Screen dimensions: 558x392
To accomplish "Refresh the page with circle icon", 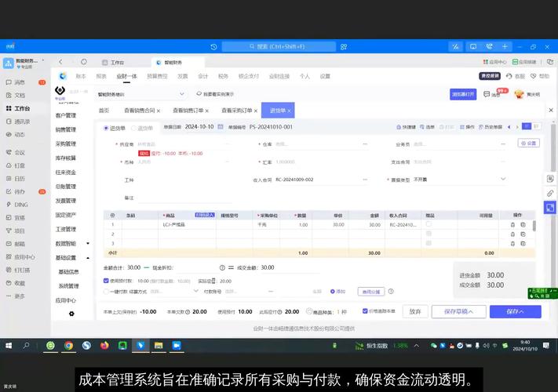I will click(x=84, y=62).
